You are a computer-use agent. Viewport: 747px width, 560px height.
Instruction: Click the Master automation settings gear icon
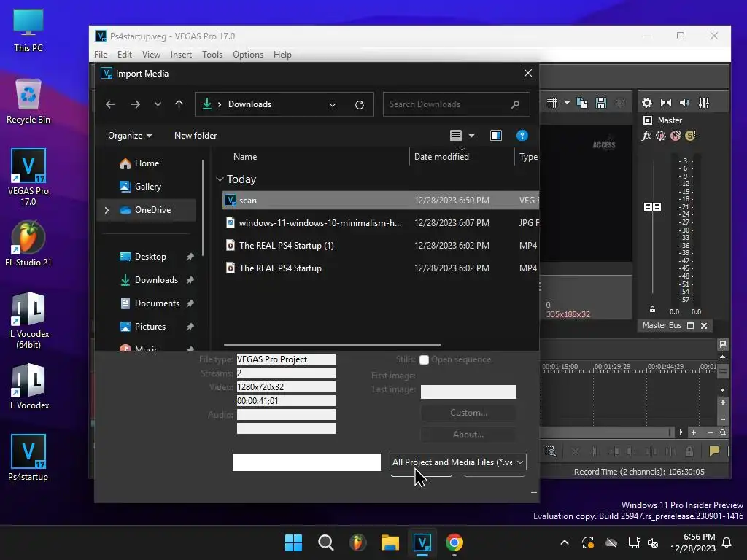click(661, 136)
